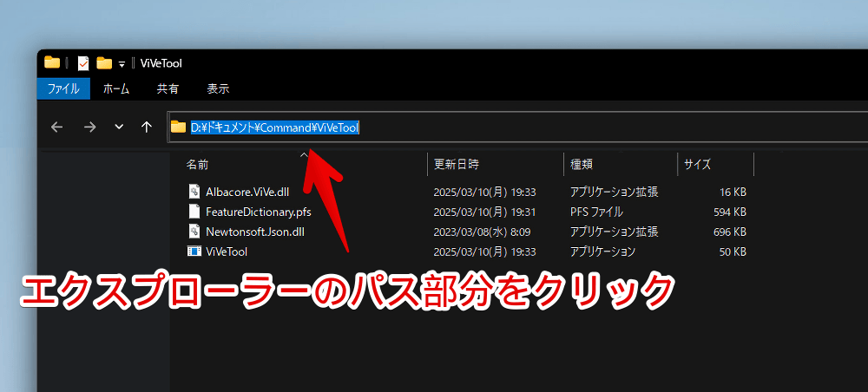
Task: Open the recent locations dropdown chevron
Action: (x=119, y=127)
